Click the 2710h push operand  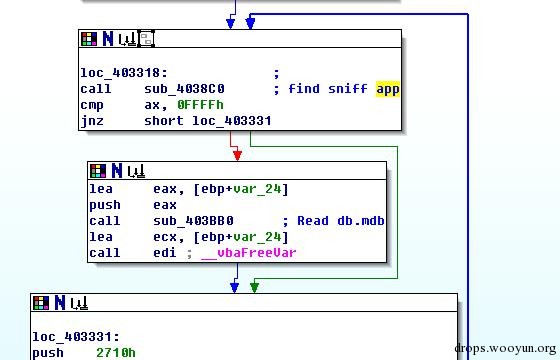[116, 353]
